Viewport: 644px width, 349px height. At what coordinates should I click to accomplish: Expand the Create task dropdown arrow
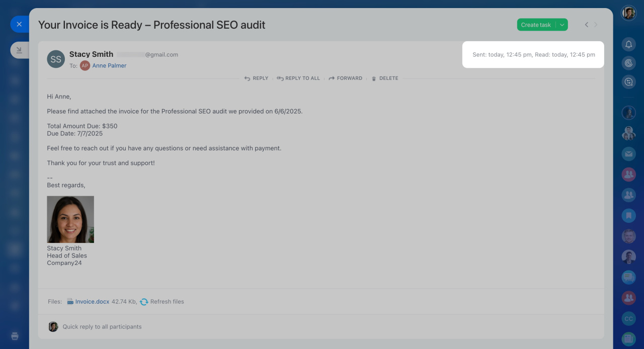pyautogui.click(x=562, y=25)
